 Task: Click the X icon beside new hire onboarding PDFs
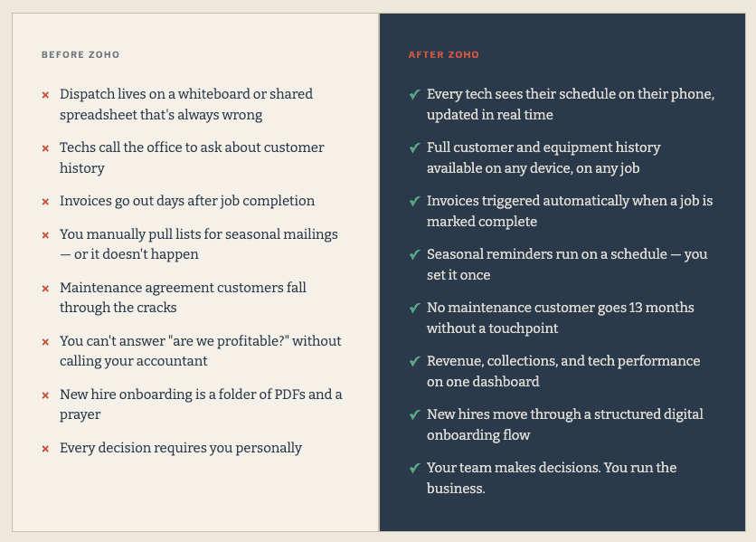(x=45, y=395)
